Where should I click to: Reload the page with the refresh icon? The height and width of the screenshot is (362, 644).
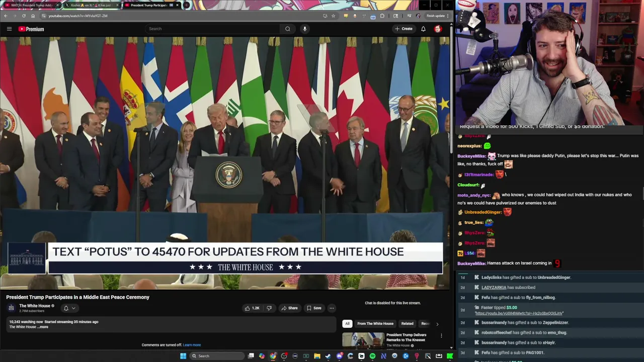coord(24,16)
